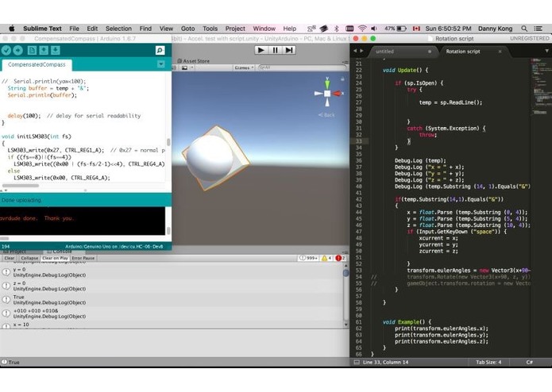
Task: Open the File menu
Action: (x=75, y=29)
